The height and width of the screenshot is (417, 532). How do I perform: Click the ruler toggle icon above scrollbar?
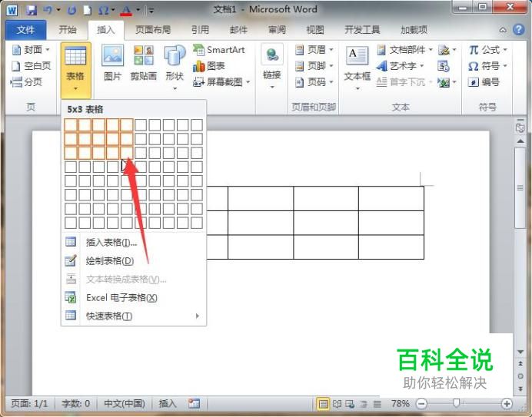pyautogui.click(x=520, y=127)
